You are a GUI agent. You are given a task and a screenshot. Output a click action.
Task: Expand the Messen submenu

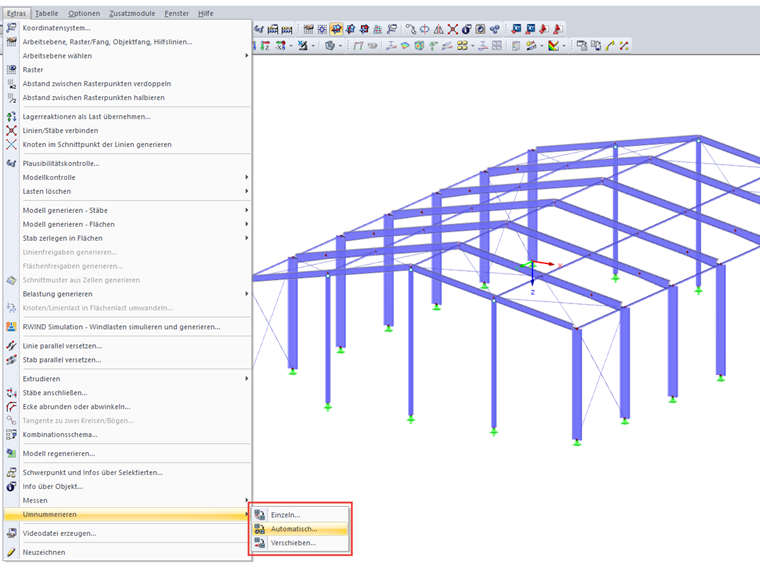(127, 500)
